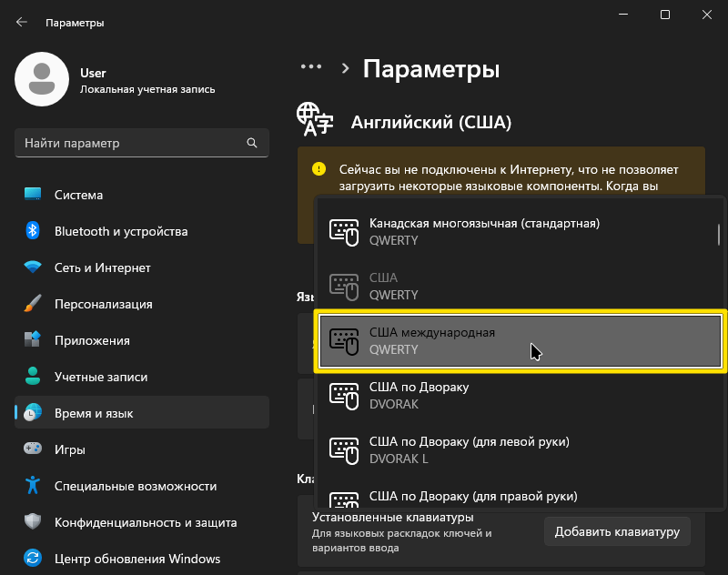
Task: Click the keyboard list scrollbar
Action: pyautogui.click(x=720, y=235)
